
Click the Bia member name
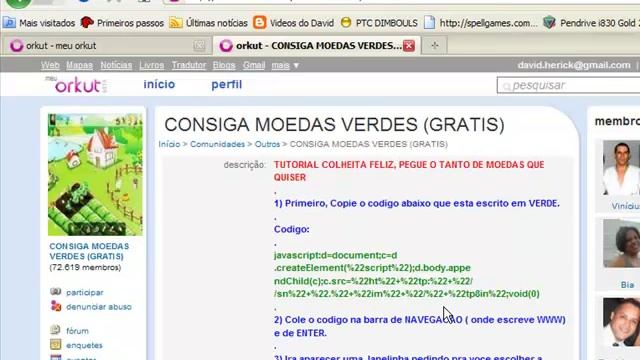pyautogui.click(x=627, y=285)
